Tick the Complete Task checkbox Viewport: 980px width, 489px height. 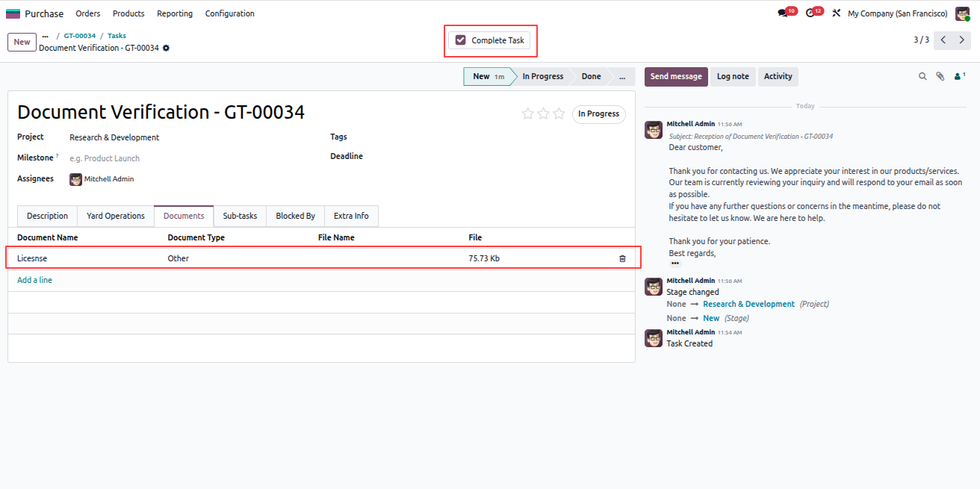tap(460, 40)
